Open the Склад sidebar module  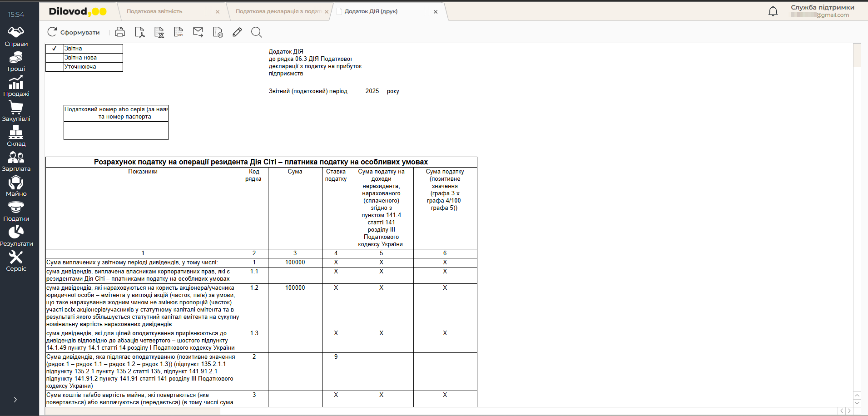click(16, 137)
